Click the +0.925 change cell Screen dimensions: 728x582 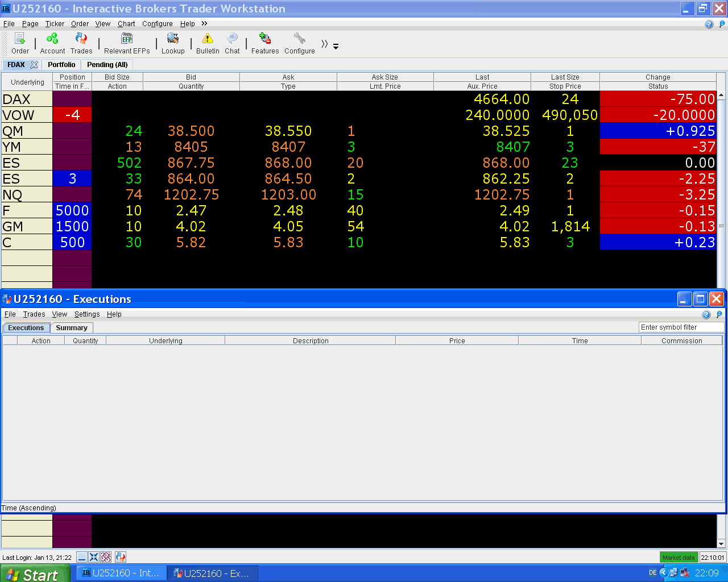(658, 131)
